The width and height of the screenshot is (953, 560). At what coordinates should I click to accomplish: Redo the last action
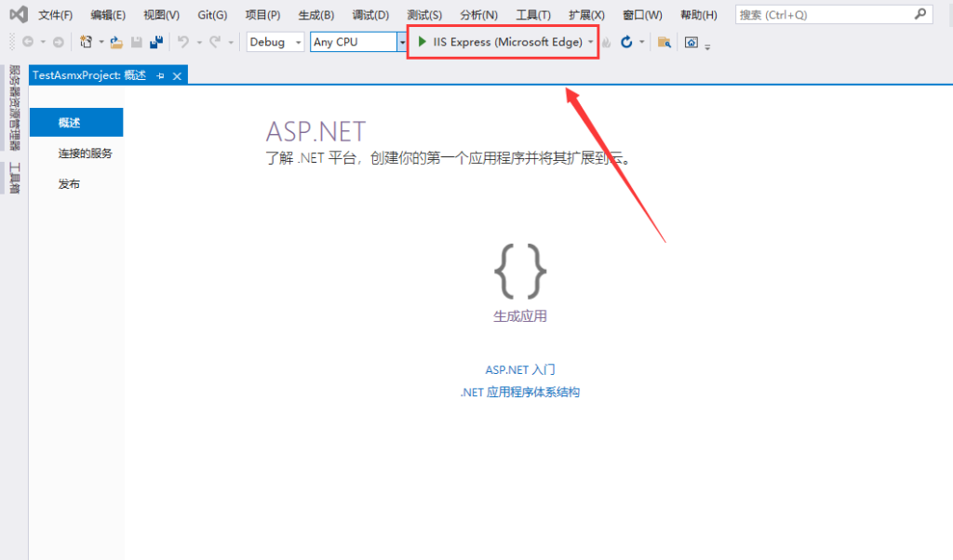(215, 42)
